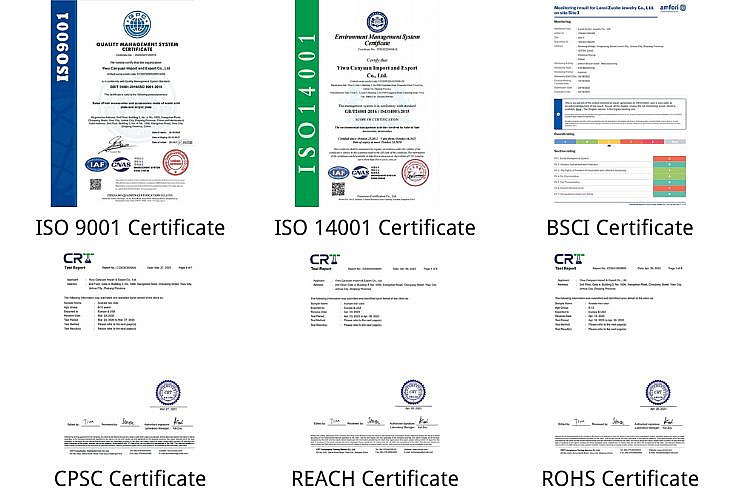Click the blue round seal on the CPSC report
This screenshot has height=500, width=750.
[x=168, y=393]
